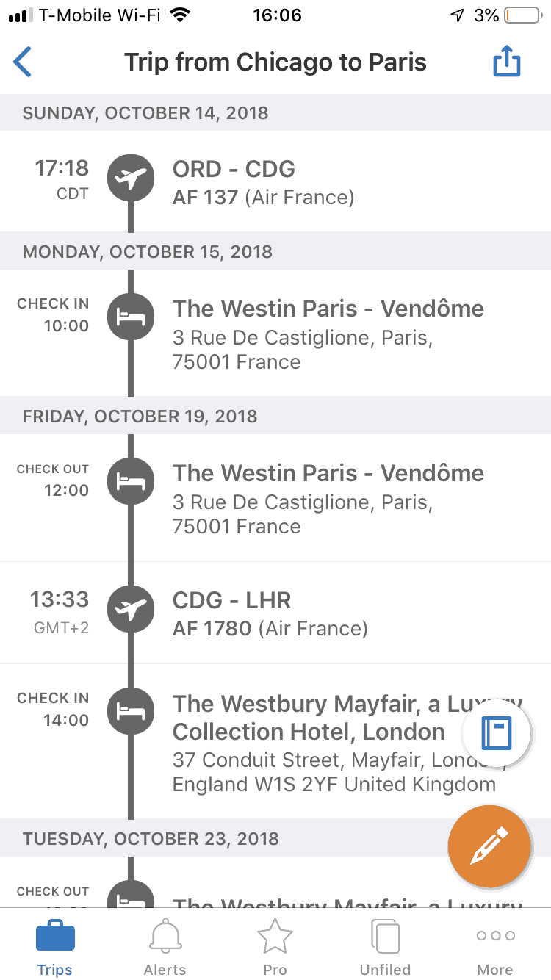Go to the Pro tab
The height and width of the screenshot is (980, 551).
(275, 948)
